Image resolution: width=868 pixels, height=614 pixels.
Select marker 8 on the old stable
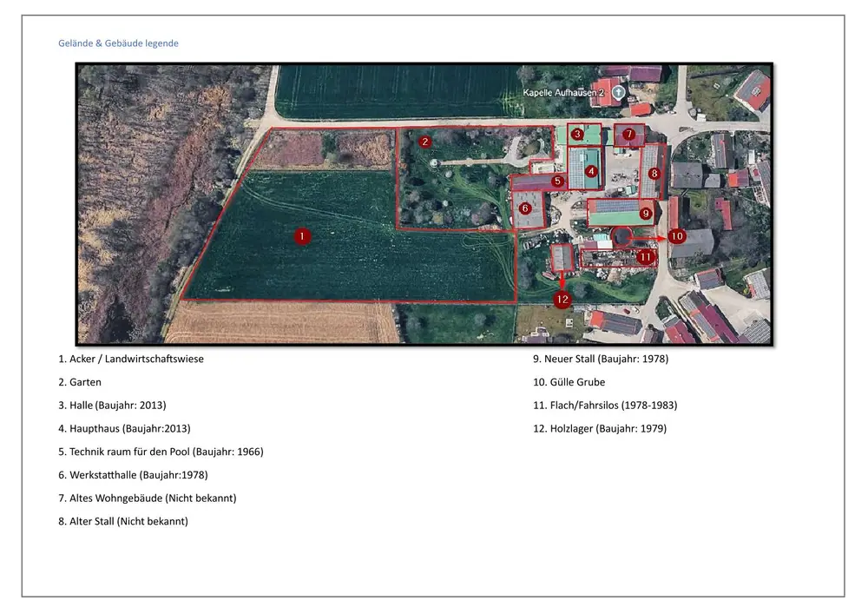tap(654, 174)
